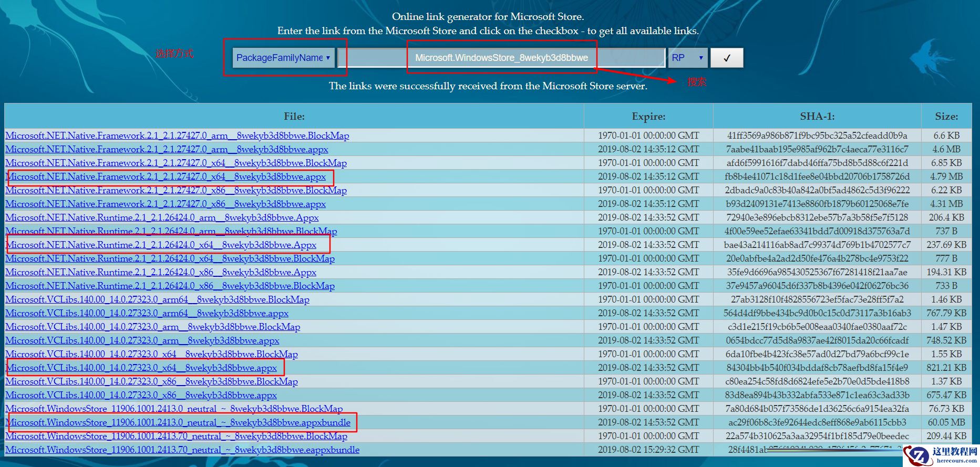Download NET.Native.Framework 2.1.27427.0 x86 appx
980x467 pixels.
[x=166, y=204]
